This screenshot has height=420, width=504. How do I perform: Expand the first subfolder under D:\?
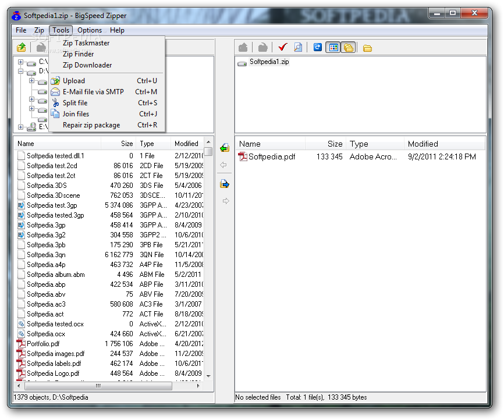31,81
